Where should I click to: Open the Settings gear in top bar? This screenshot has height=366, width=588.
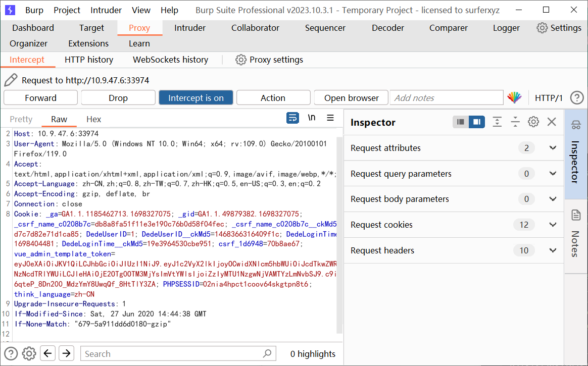pyautogui.click(x=542, y=28)
